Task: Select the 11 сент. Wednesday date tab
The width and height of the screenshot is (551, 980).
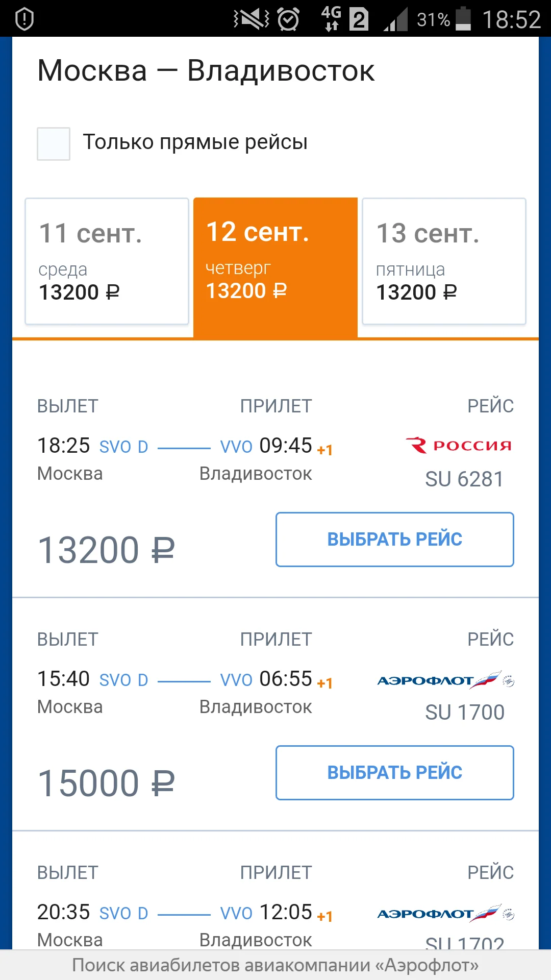Action: 107,261
